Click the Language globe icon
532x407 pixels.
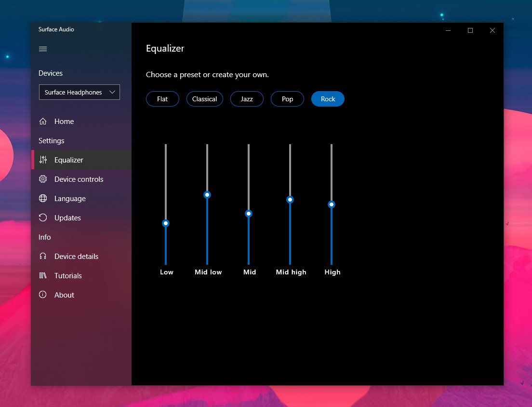(43, 198)
